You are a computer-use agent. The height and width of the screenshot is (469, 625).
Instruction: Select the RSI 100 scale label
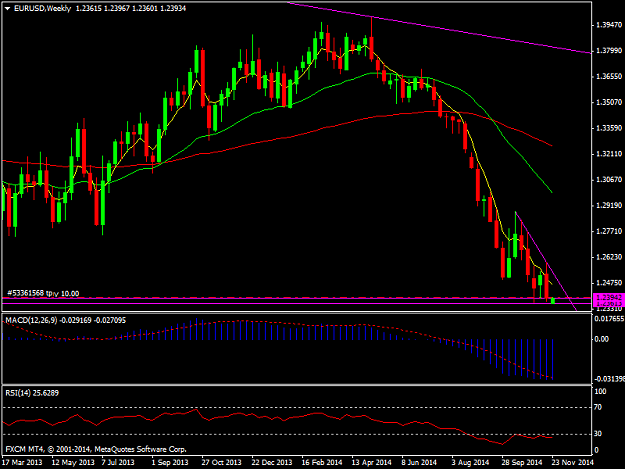pyautogui.click(x=600, y=392)
